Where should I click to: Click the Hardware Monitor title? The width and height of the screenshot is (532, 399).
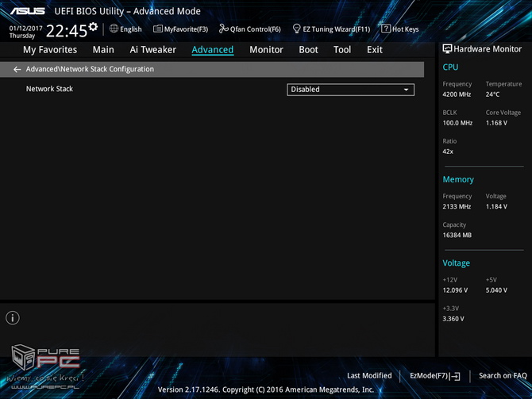[488, 49]
